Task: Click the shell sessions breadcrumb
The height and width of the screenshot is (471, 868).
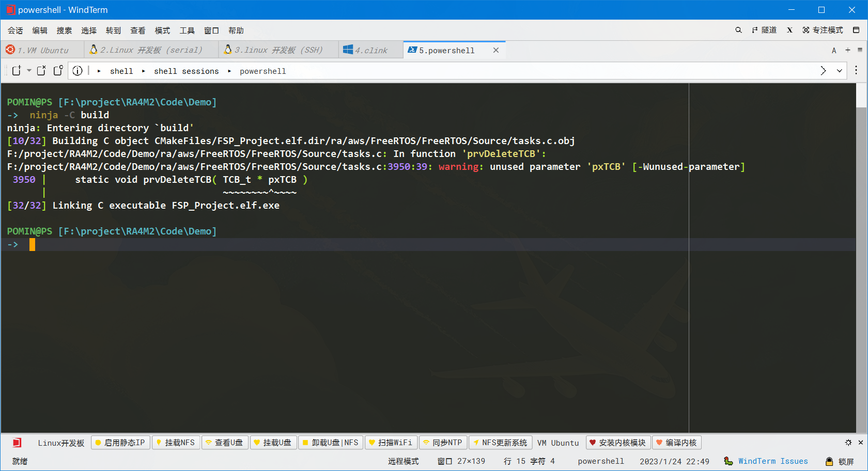Action: [186, 71]
